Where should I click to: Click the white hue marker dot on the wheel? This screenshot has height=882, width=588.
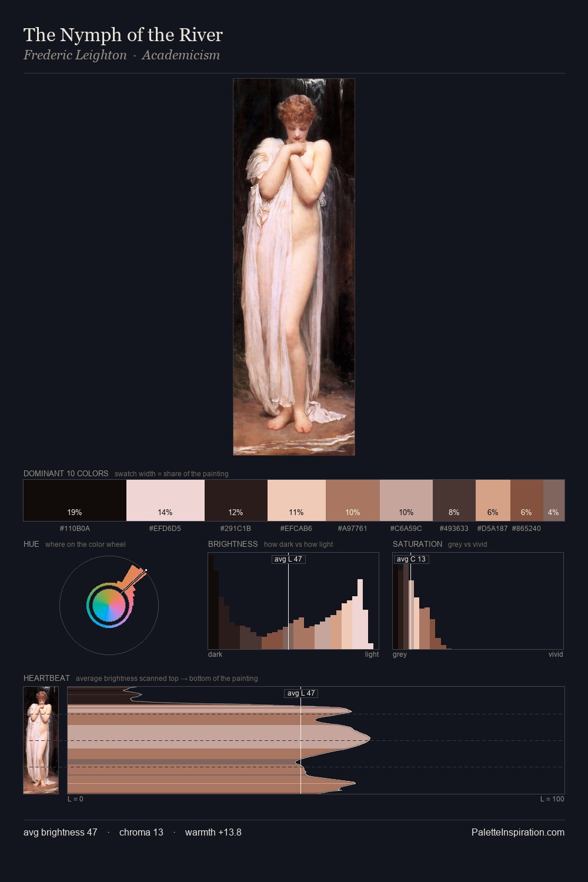[145, 570]
